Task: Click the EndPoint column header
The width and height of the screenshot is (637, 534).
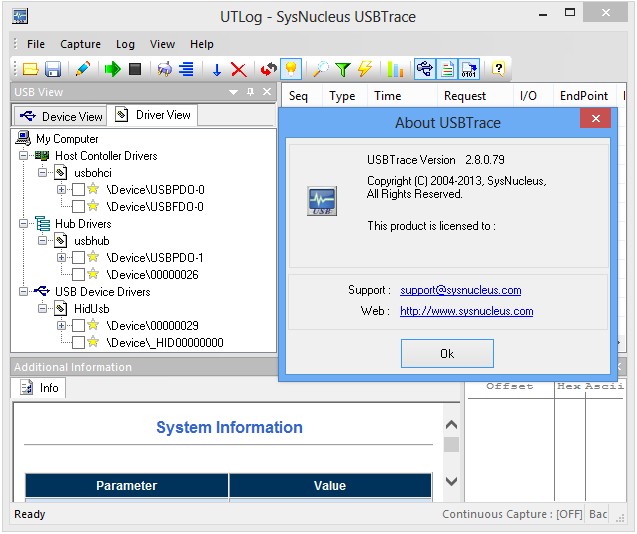Action: (584, 96)
